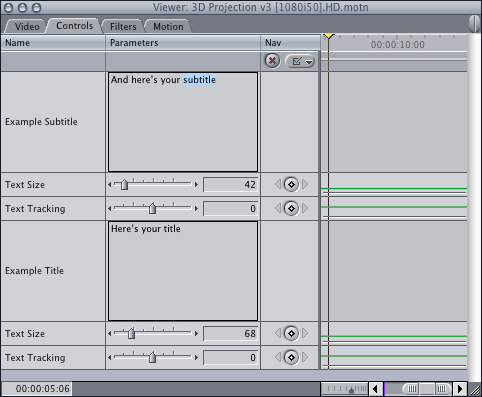Decrease title Text Tracking with left slider arrow
The height and width of the screenshot is (397, 482).
[110, 357]
